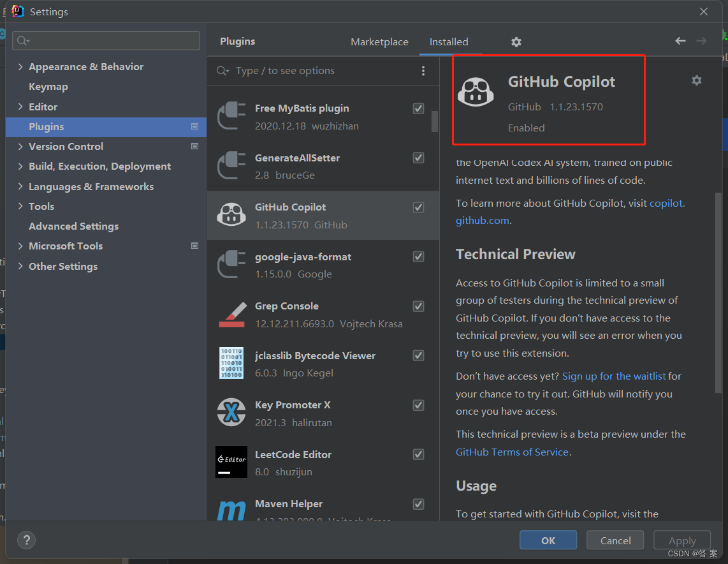Screen dimensions: 728x564
Task: Click the Free MyBatis plugin icon
Action: tap(231, 116)
